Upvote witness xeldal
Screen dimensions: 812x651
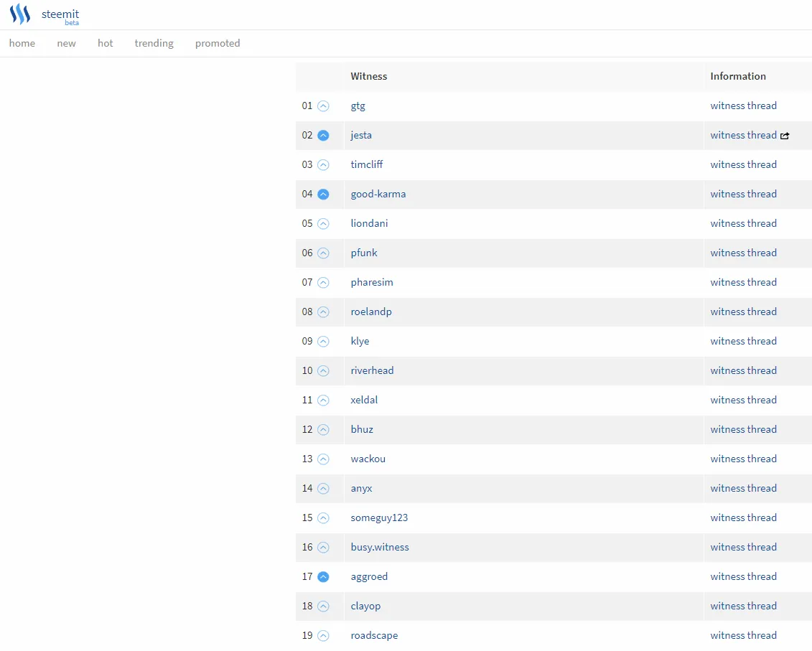pyautogui.click(x=323, y=401)
